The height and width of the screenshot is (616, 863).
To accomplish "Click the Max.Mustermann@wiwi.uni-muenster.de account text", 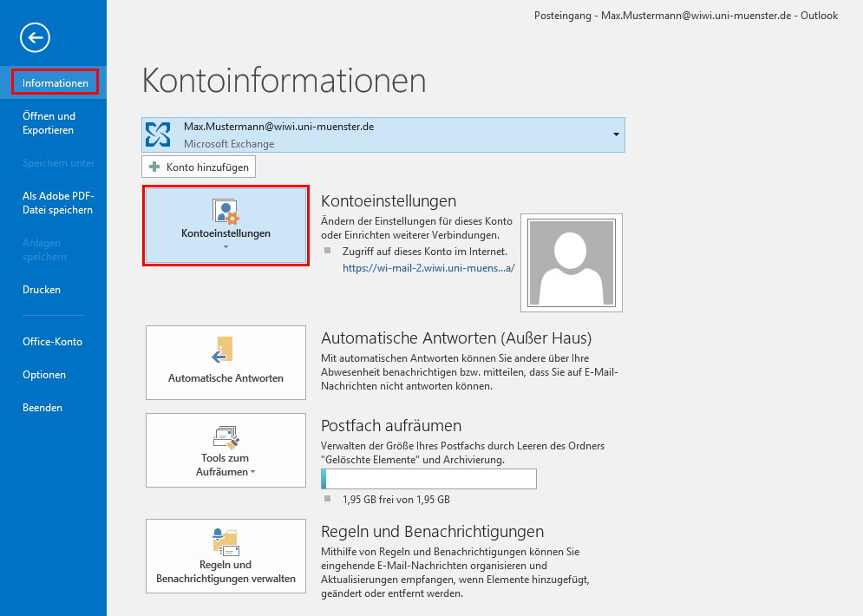I will click(279, 127).
